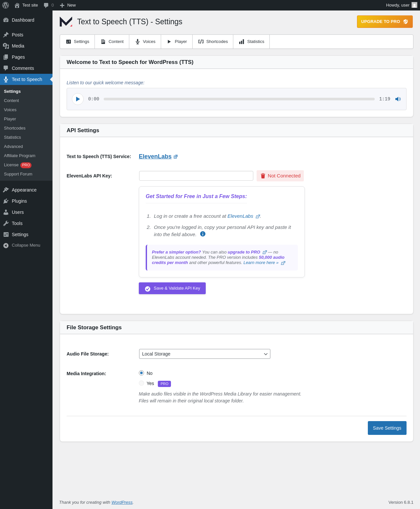Click the upgrade to PRO text link
The width and height of the screenshot is (420, 509).
tap(244, 252)
